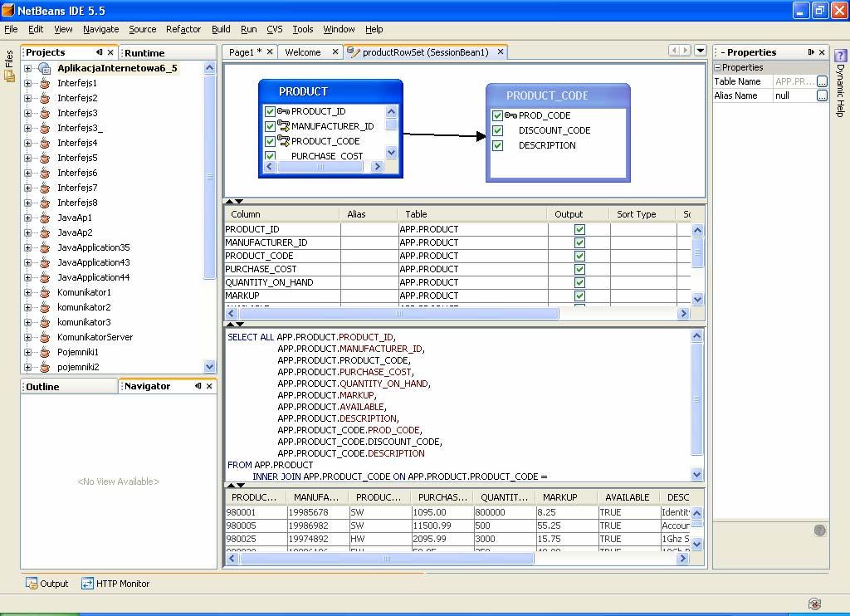
Task: Expand the AplikacjaInternetowa6_5 project node
Action: coord(27,68)
